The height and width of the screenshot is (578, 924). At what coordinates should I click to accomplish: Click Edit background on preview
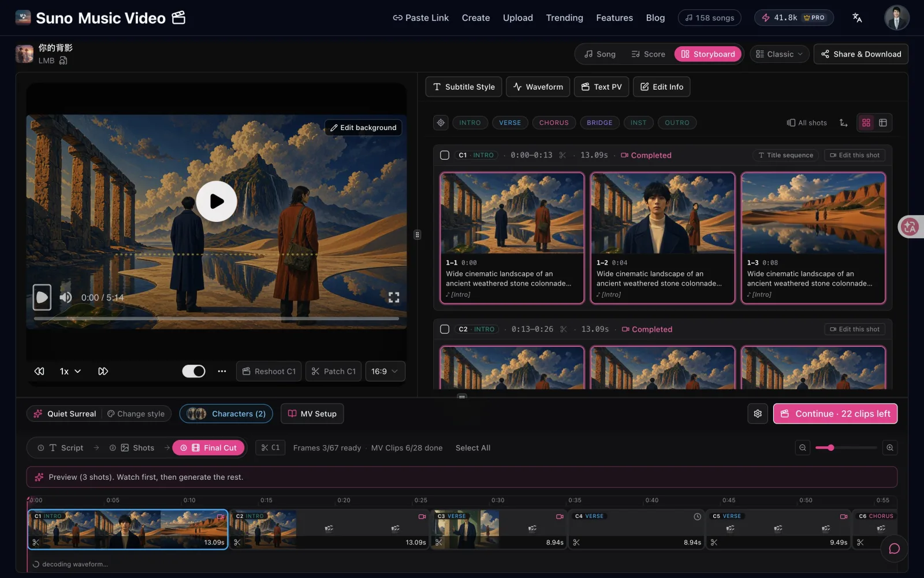[363, 127]
